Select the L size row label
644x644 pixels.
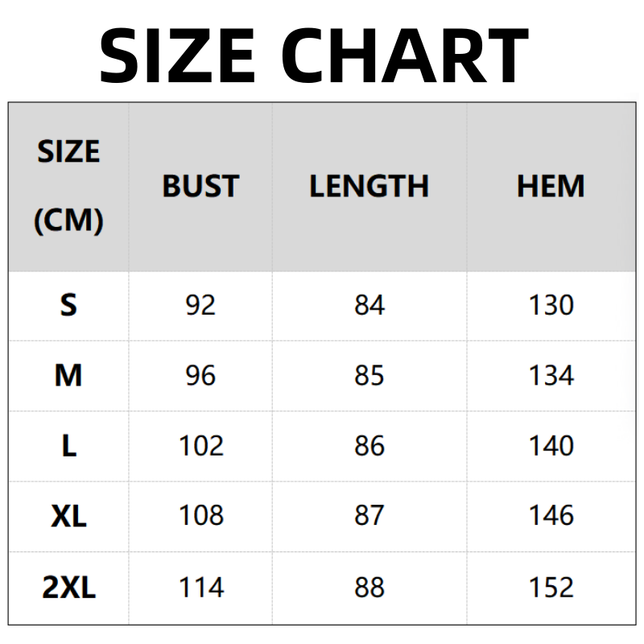pos(68,446)
